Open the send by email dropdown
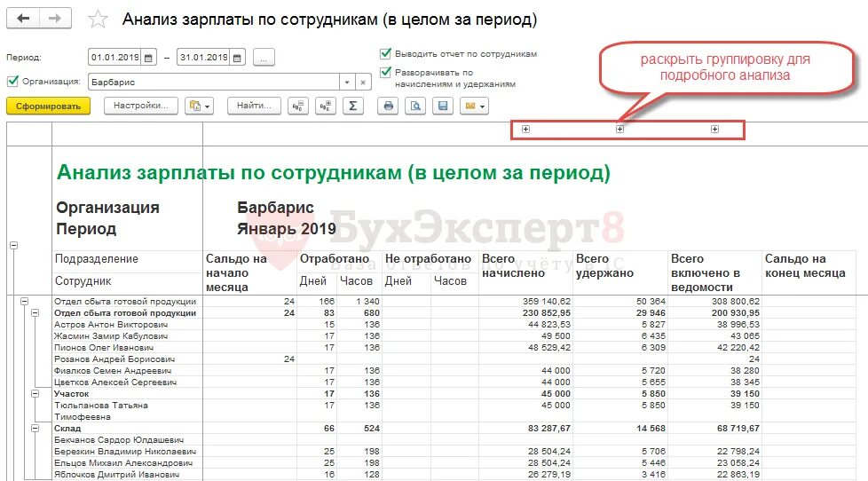Screen dimensions: 868x481 (475, 106)
